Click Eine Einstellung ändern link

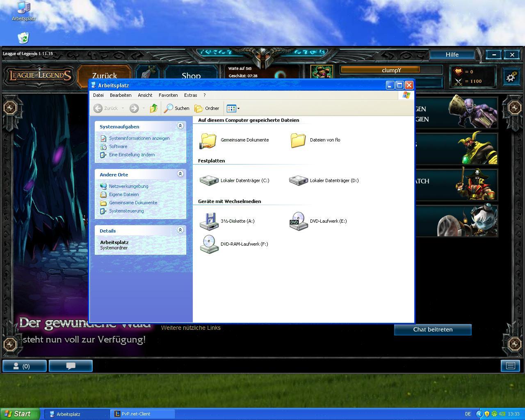pos(132,155)
